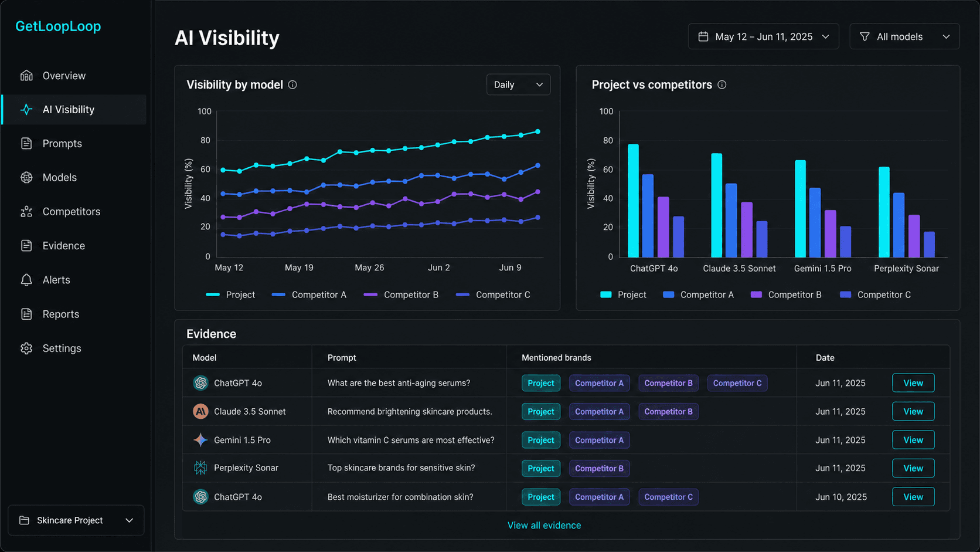Click the View all evidence link
The height and width of the screenshot is (552, 980).
coord(544,525)
